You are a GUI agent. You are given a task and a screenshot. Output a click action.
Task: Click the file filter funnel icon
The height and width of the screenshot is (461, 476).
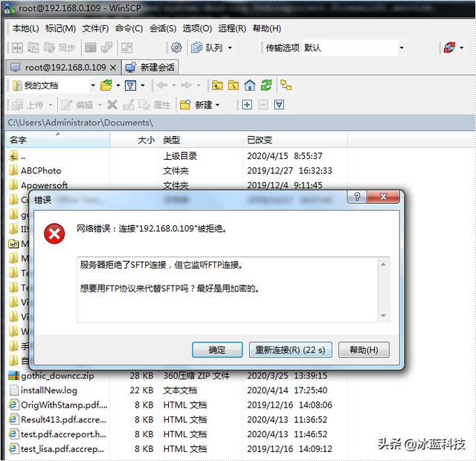130,86
